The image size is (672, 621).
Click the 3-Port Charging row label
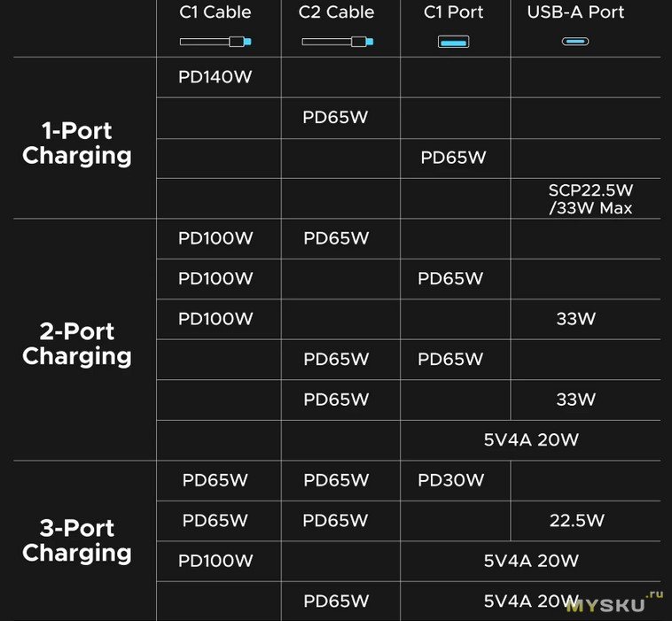tap(77, 540)
